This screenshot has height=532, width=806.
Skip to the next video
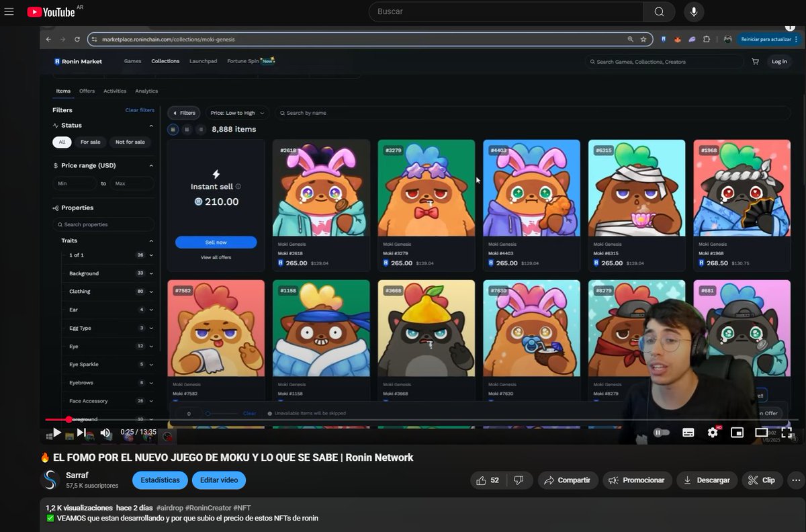[x=81, y=433]
